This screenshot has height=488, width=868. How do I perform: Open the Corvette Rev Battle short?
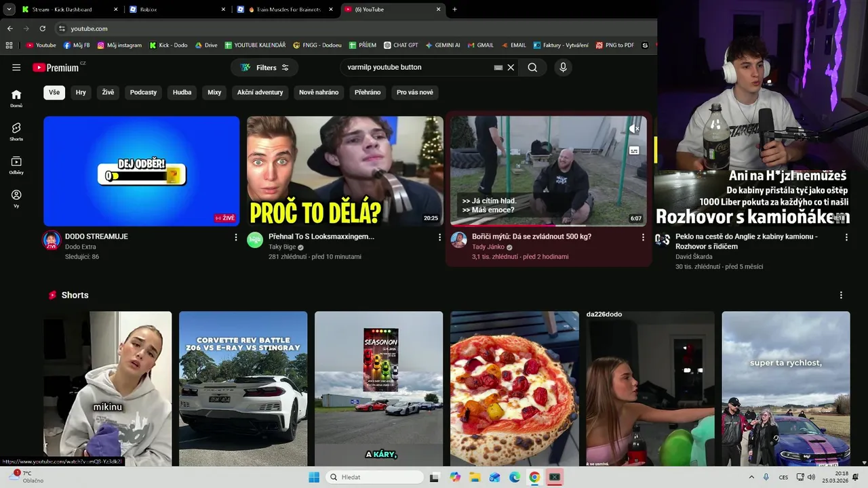pyautogui.click(x=243, y=388)
